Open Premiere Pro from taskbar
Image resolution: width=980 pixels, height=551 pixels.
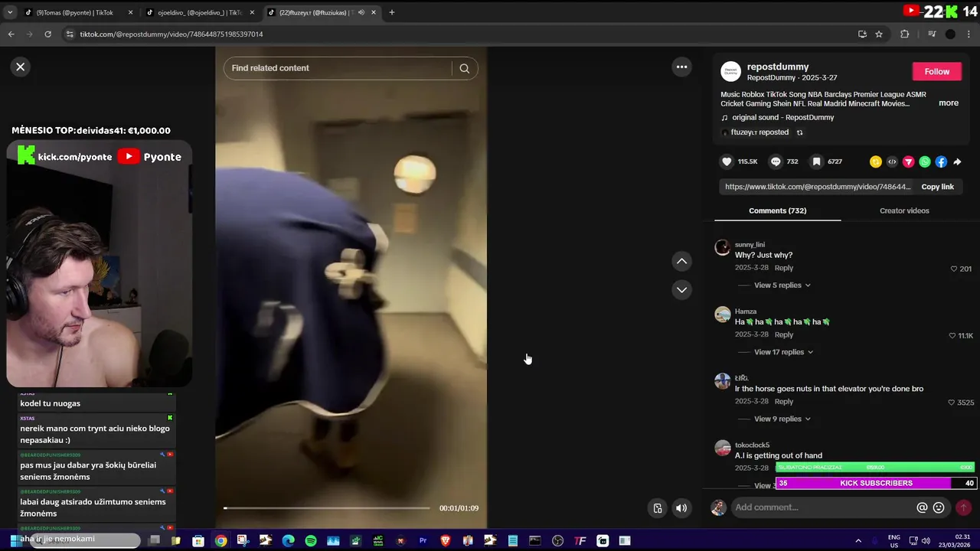[423, 540]
